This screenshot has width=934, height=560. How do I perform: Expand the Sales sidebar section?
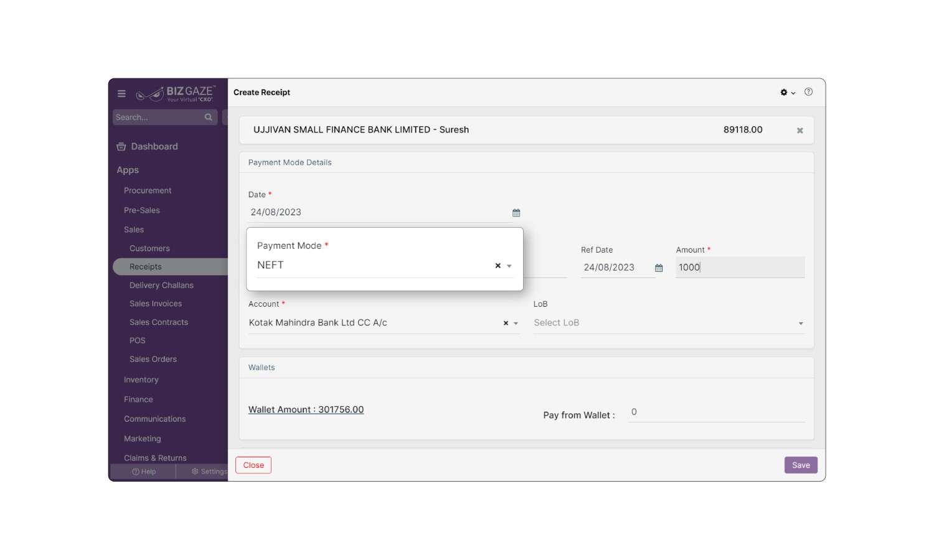pyautogui.click(x=134, y=230)
